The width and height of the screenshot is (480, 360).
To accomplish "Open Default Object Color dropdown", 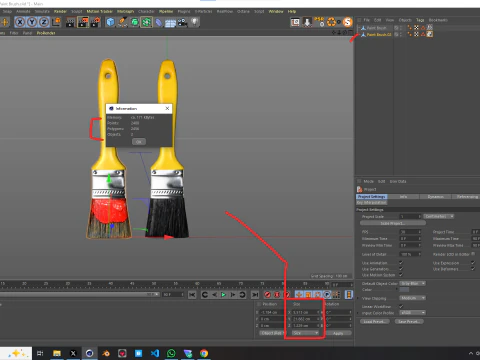I will pyautogui.click(x=413, y=283).
